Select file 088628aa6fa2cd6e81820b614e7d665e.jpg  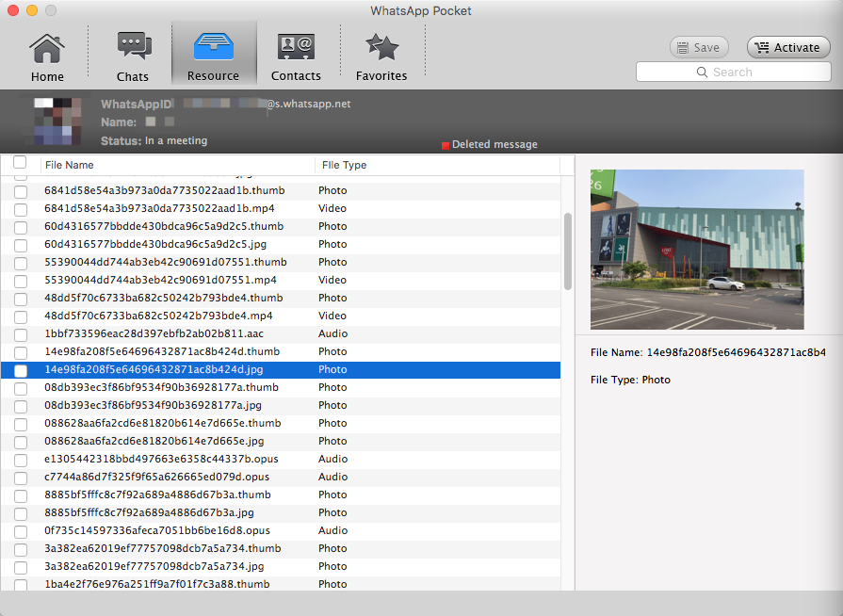[x=154, y=442]
